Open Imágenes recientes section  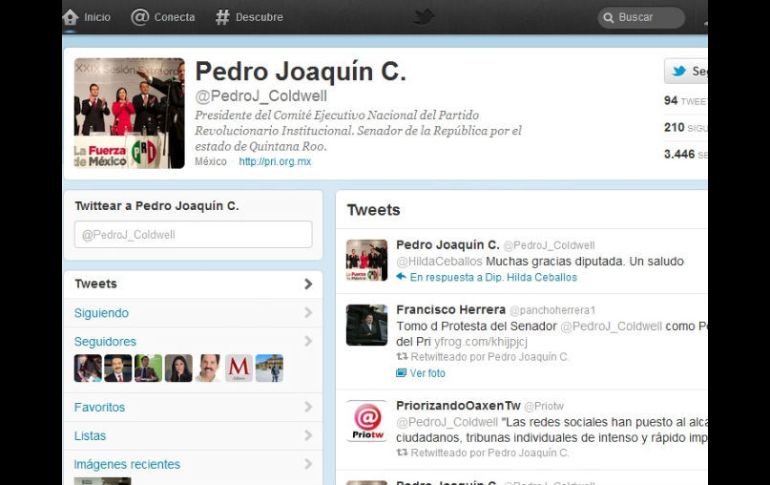click(127, 464)
